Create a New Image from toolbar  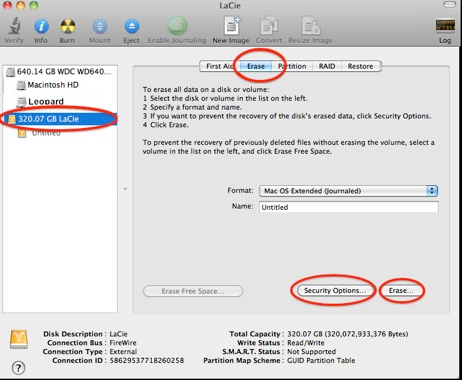pos(231,25)
